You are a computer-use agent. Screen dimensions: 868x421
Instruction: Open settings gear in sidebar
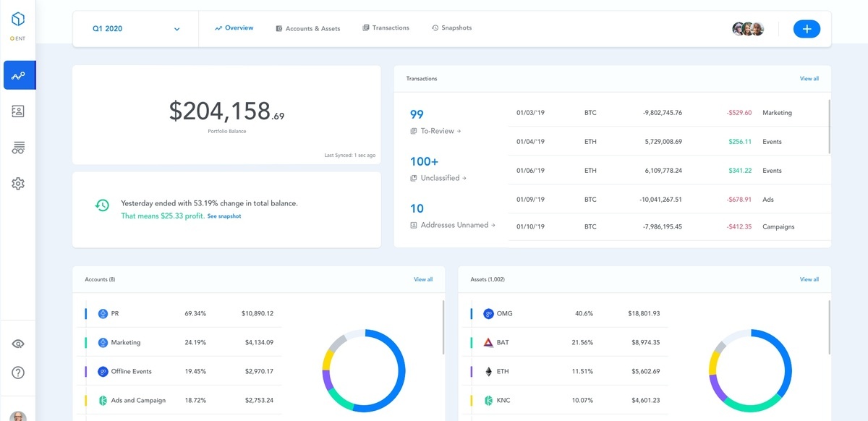click(18, 184)
